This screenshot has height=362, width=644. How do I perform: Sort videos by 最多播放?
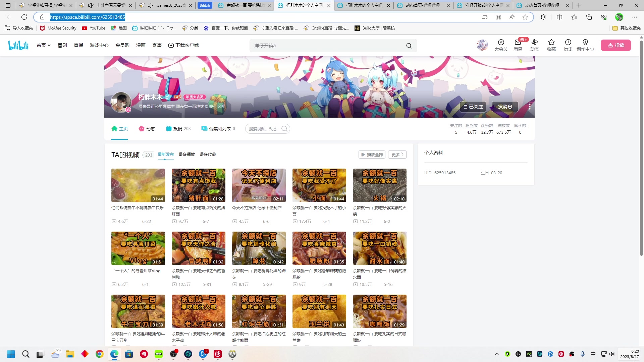pyautogui.click(x=186, y=155)
